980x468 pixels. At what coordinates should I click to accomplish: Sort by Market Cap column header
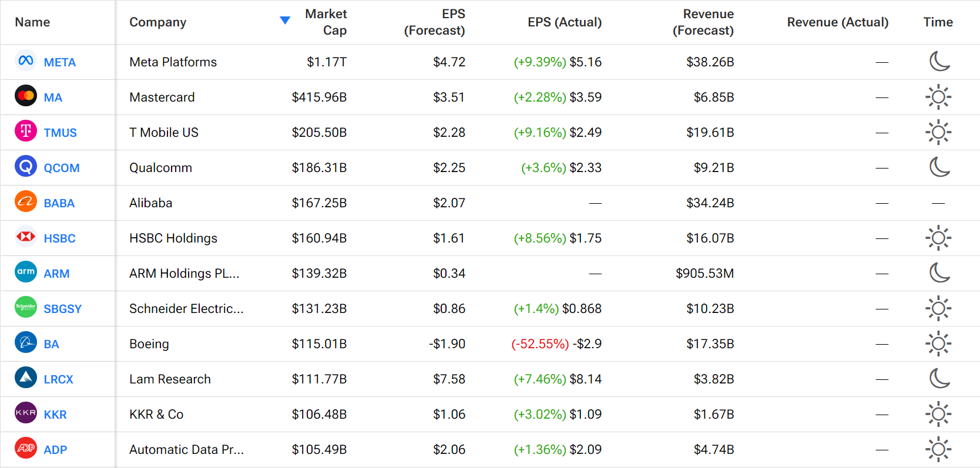pos(326,22)
